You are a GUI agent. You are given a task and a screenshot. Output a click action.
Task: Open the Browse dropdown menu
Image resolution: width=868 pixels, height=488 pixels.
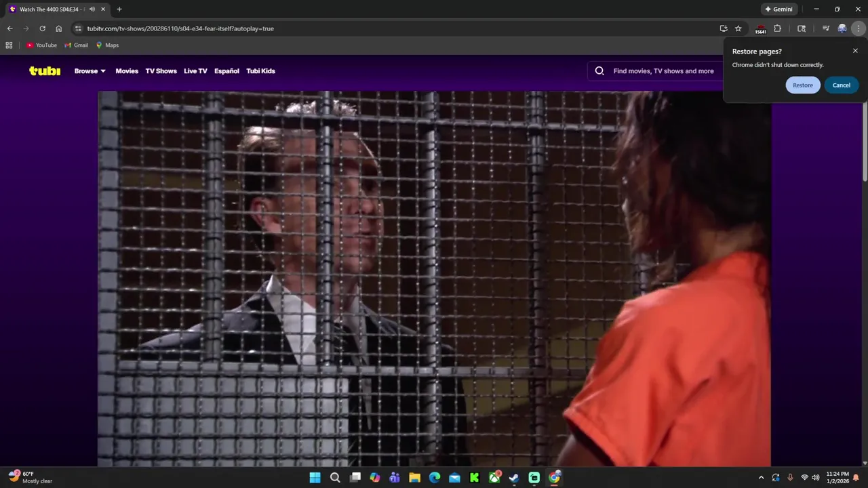pyautogui.click(x=90, y=71)
